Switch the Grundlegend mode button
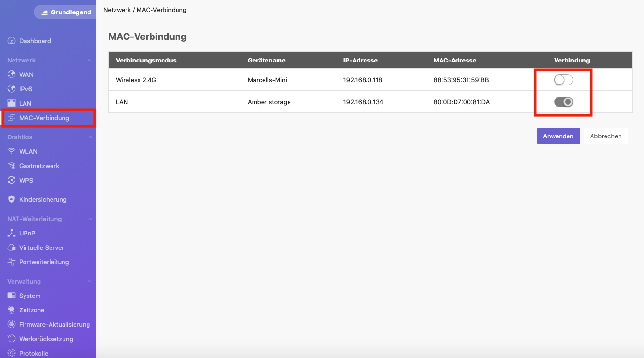 click(x=65, y=12)
